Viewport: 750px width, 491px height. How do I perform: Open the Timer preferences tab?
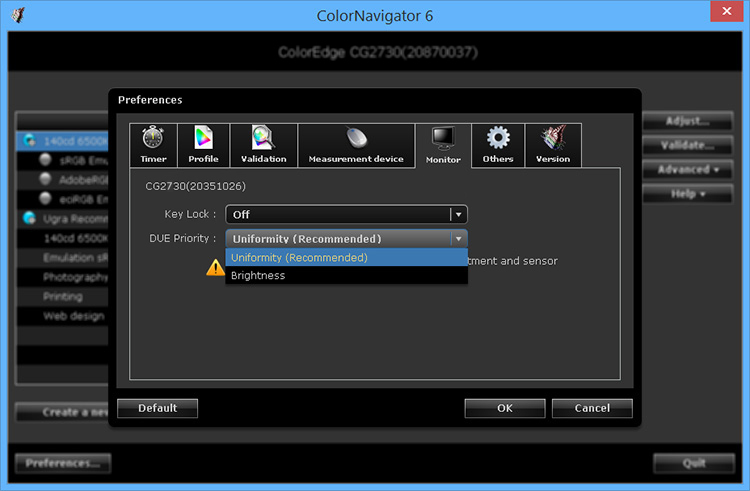(x=154, y=145)
